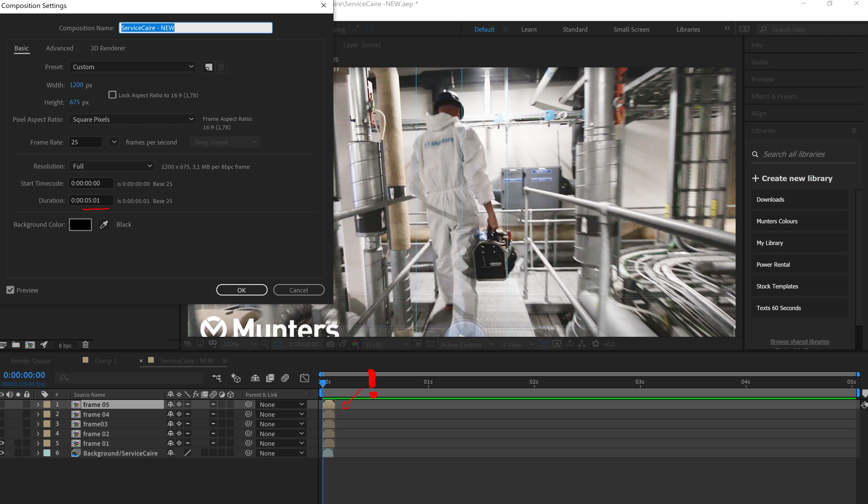Image resolution: width=868 pixels, height=504 pixels.
Task: Click the OK button
Action: [x=241, y=290]
